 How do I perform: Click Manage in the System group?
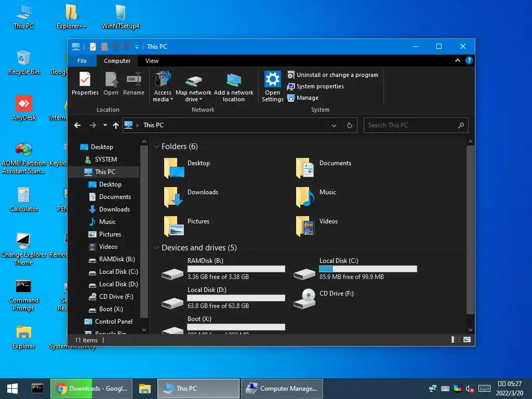coord(303,98)
